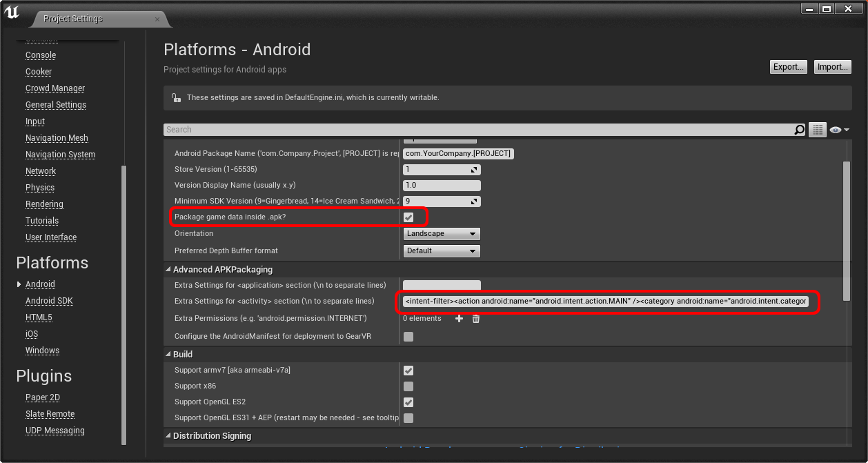
Task: Toggle the property matrix grid icon
Action: (818, 130)
